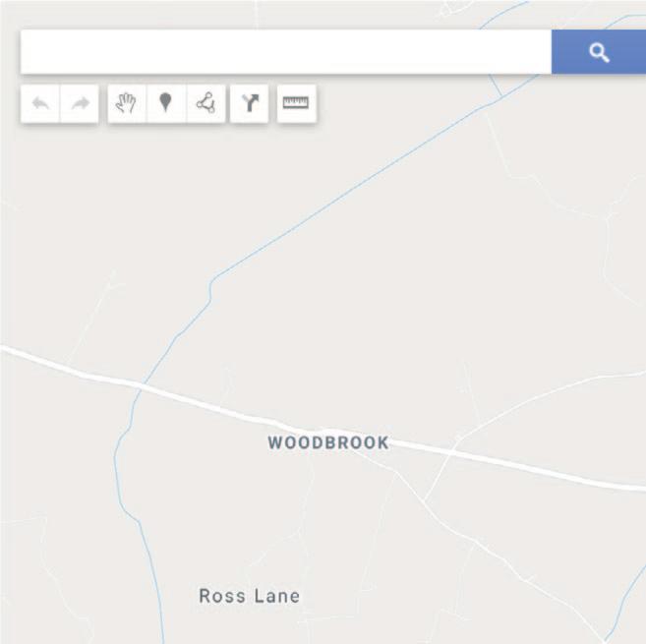Select the Draw a line tool
646x644 pixels.
point(206,103)
